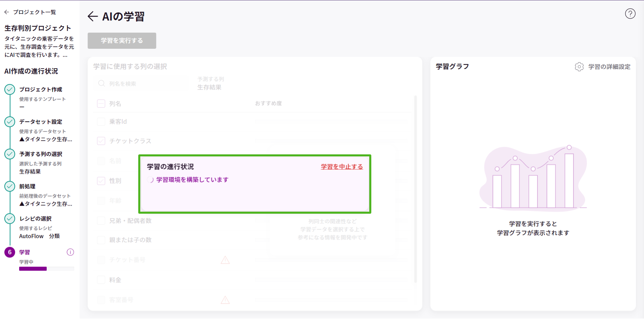The height and width of the screenshot is (319, 644).
Task: Click the 学習を実行する button
Action: pyautogui.click(x=122, y=41)
